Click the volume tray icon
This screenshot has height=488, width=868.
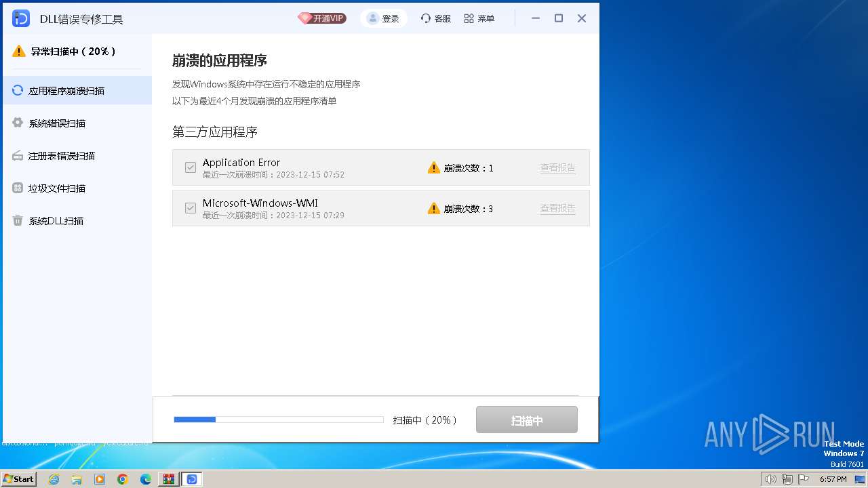pos(770,479)
